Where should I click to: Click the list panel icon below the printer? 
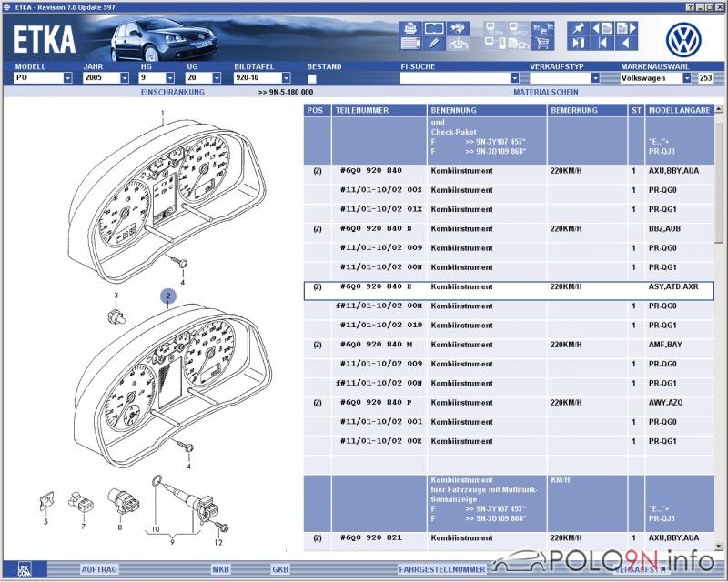pos(410,43)
